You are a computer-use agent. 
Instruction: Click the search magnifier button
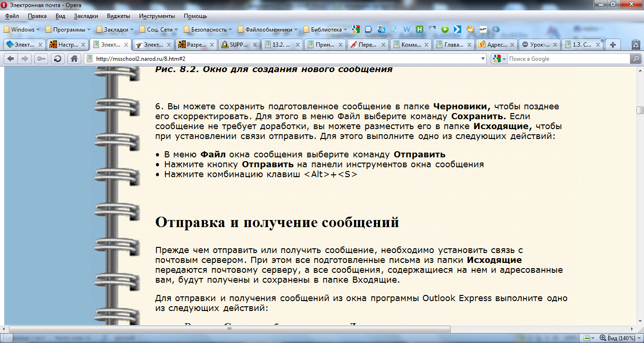coord(636,59)
